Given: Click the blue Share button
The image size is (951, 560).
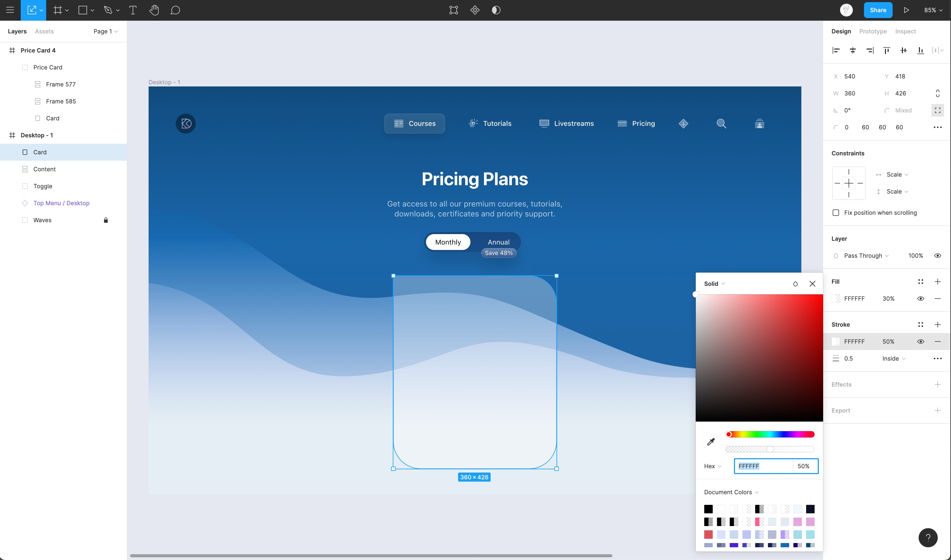Looking at the screenshot, I should point(878,10).
